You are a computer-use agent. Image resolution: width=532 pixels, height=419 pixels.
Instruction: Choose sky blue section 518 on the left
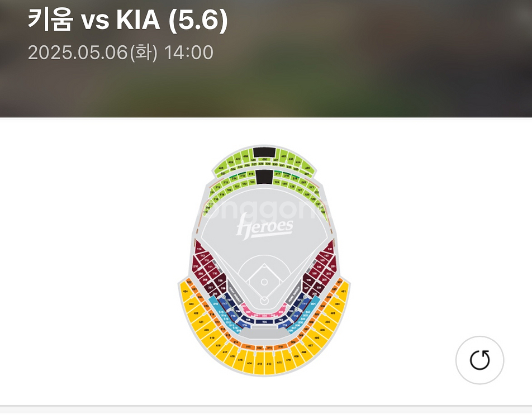click(x=215, y=304)
